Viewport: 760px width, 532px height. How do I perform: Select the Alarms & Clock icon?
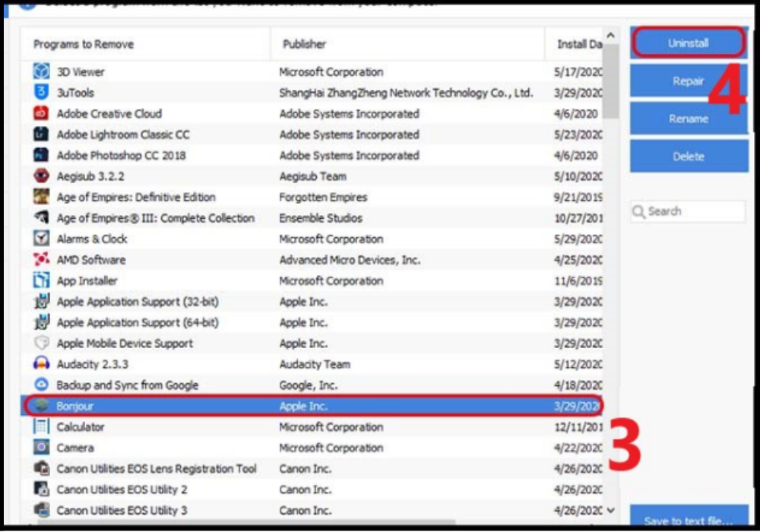41,238
